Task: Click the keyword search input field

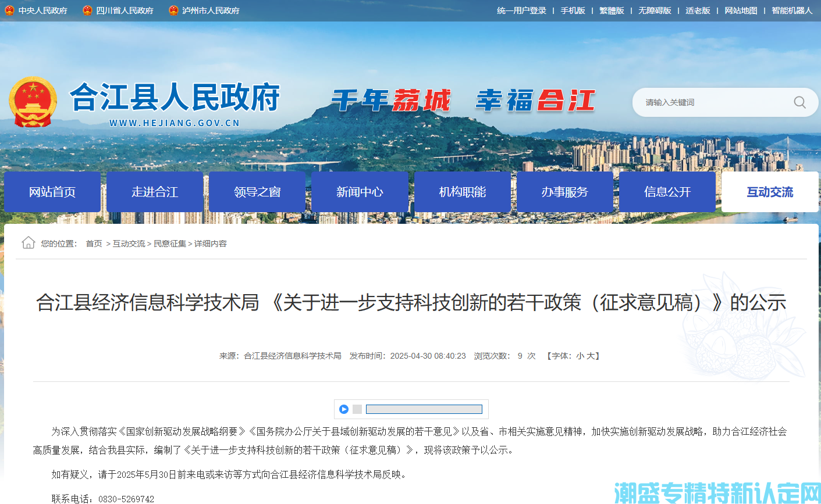Action: [x=713, y=102]
